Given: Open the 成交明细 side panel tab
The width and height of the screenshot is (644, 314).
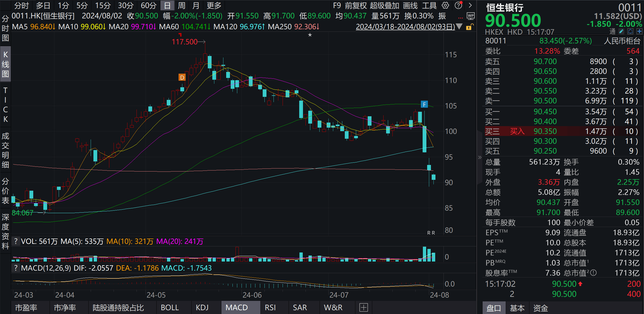Looking at the screenshot, I should coord(5,150).
